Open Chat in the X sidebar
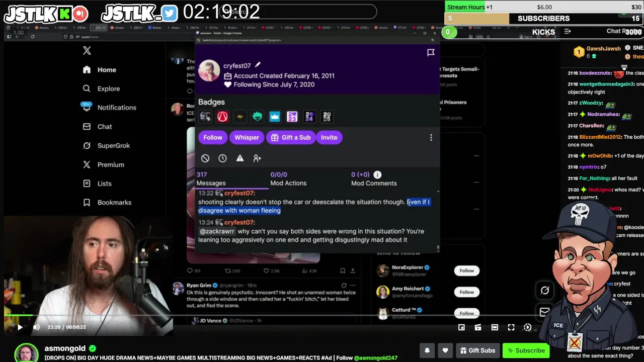This screenshot has height=362, width=644. [98, 126]
